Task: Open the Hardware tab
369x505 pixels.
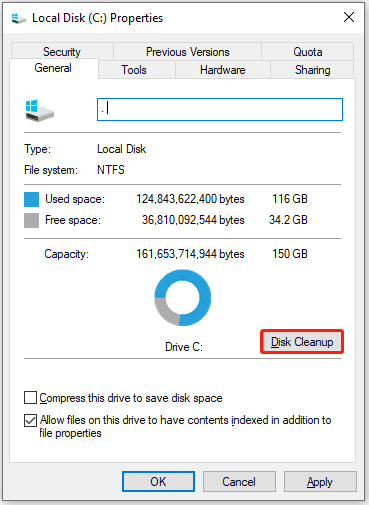Action: click(x=223, y=69)
